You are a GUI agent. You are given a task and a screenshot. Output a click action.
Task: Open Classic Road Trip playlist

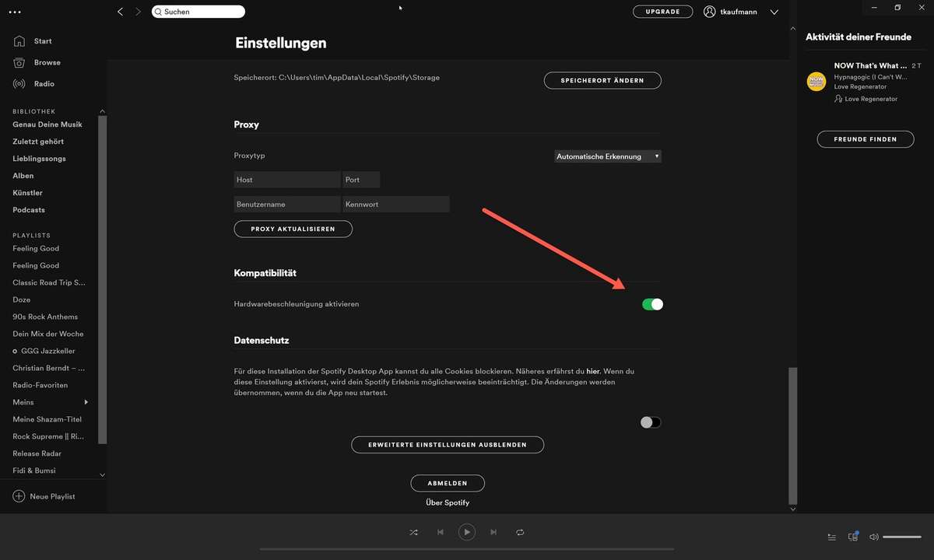pos(49,282)
